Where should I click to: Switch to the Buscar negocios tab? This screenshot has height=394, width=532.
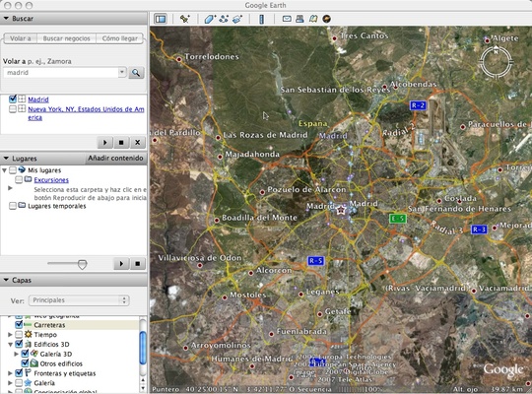[x=67, y=38]
